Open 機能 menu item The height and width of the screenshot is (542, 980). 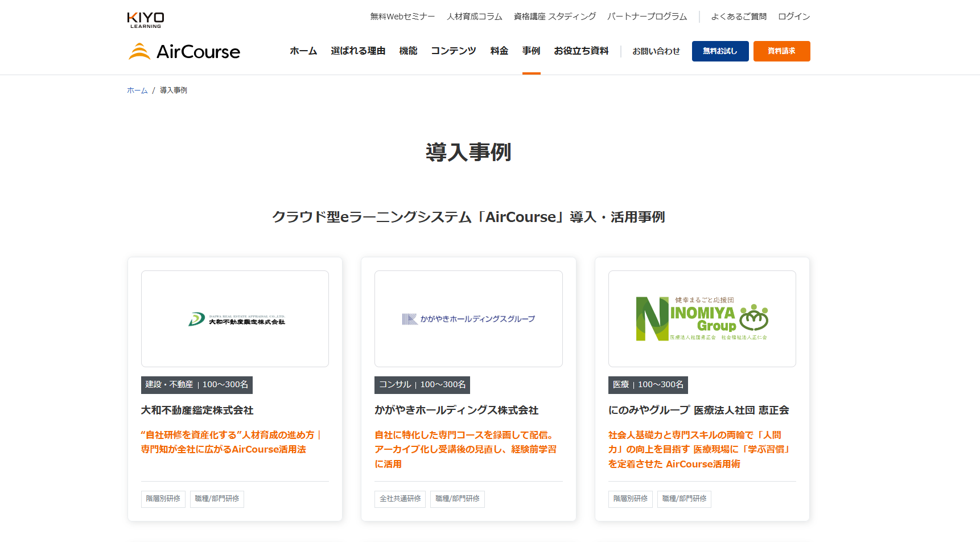pyautogui.click(x=408, y=51)
